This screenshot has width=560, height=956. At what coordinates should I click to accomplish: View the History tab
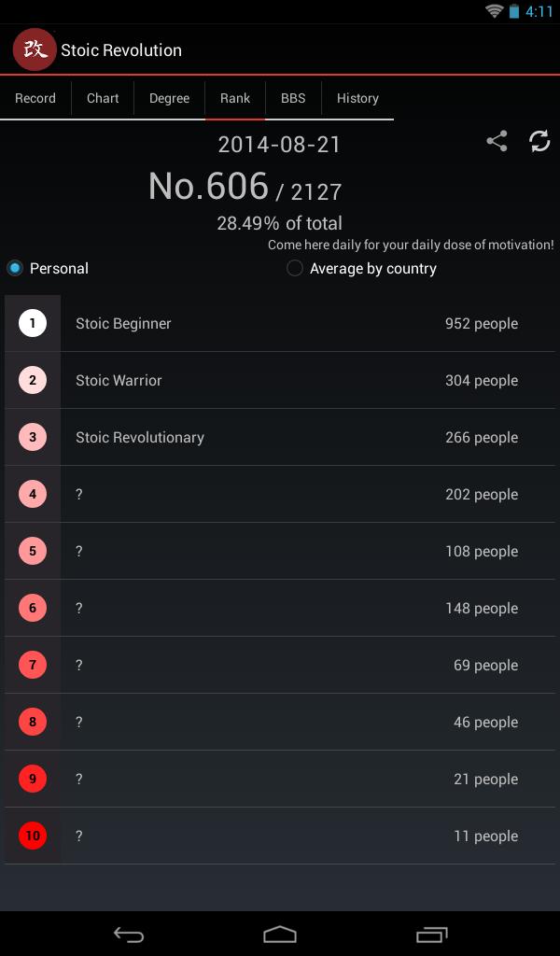pos(357,98)
